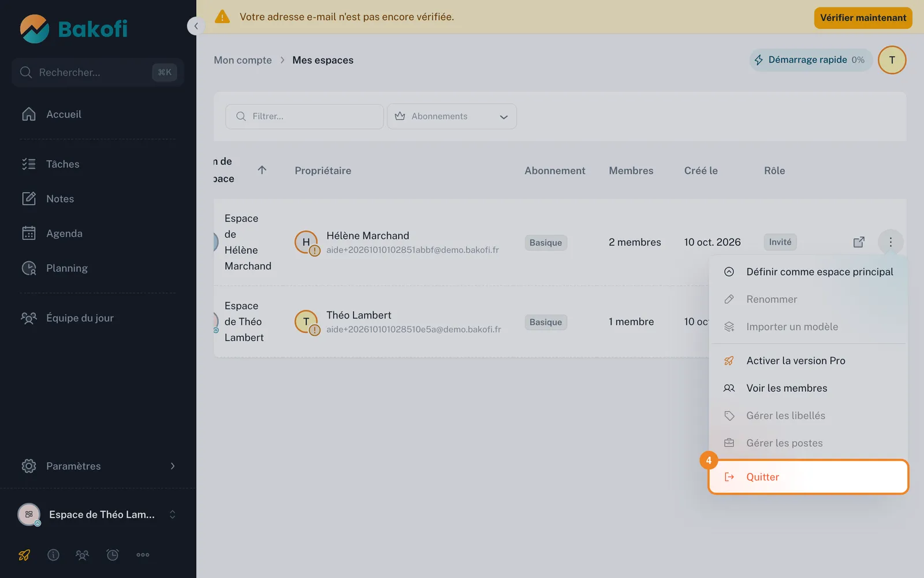Open the more options dots in the bottom bar
924x578 pixels.
click(x=143, y=555)
